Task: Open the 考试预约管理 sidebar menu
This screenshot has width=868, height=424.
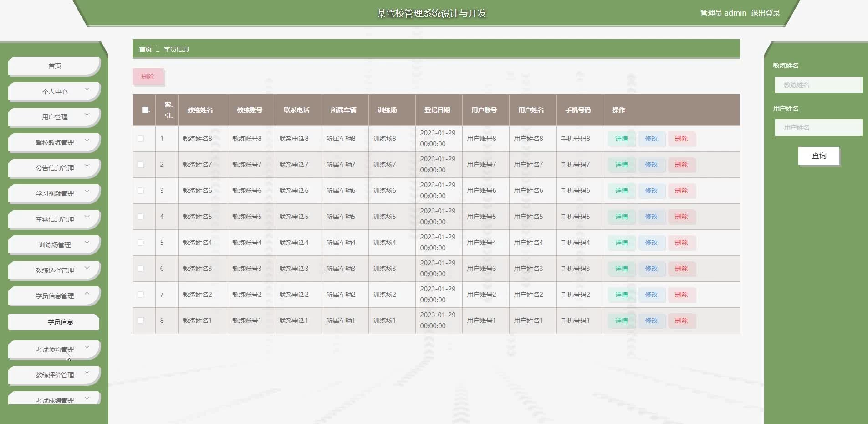Action: point(55,350)
